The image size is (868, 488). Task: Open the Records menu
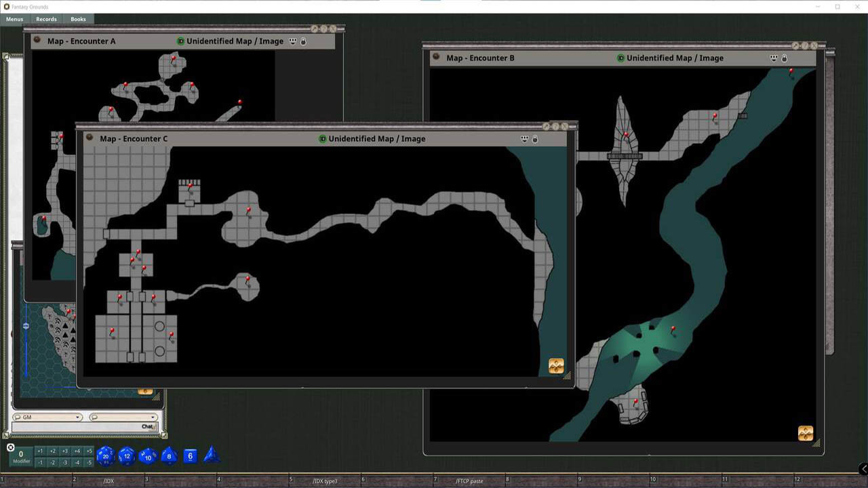pyautogui.click(x=46, y=19)
